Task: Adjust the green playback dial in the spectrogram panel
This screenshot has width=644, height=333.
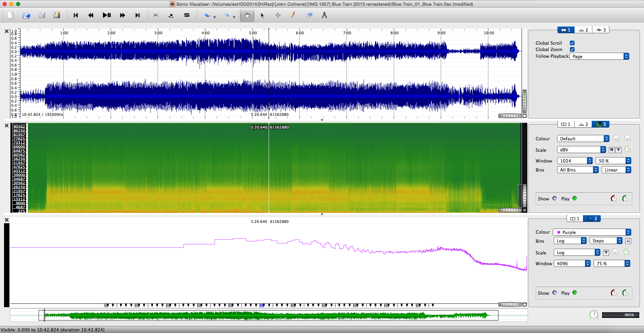Action: [626, 198]
